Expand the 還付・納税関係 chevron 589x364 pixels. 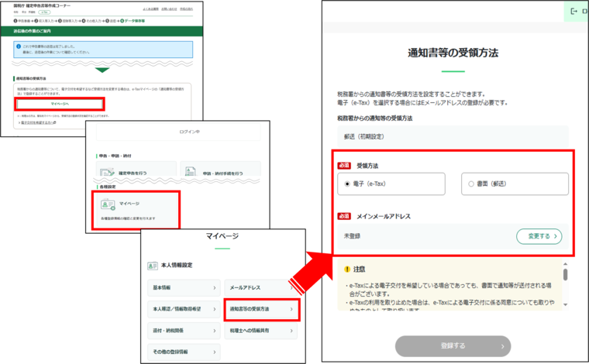215,331
